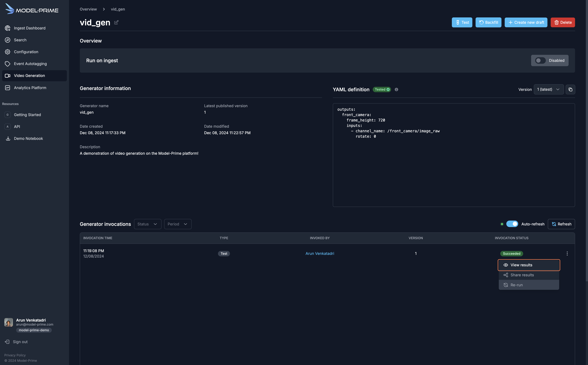Click the Demo Notebook download icon
588x365 pixels.
click(x=8, y=138)
